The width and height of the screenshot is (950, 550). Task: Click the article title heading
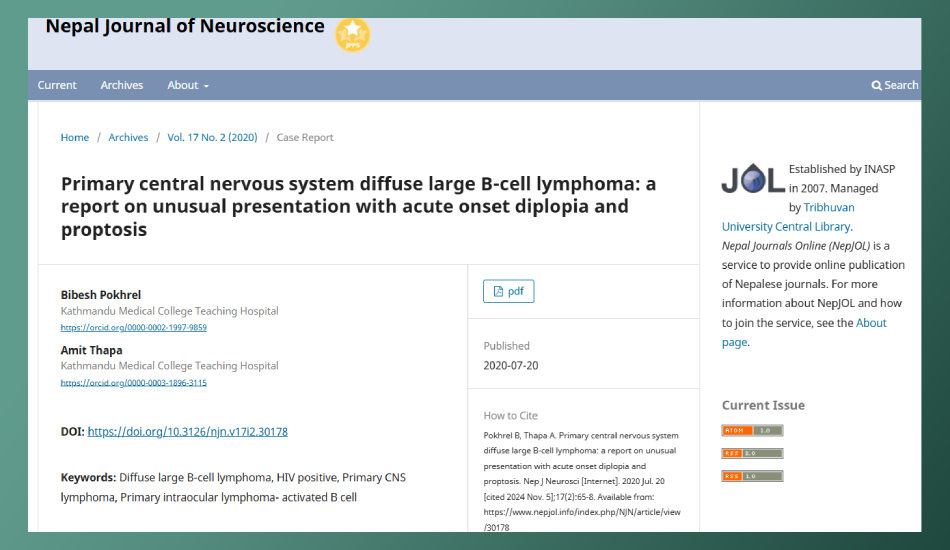coord(358,207)
